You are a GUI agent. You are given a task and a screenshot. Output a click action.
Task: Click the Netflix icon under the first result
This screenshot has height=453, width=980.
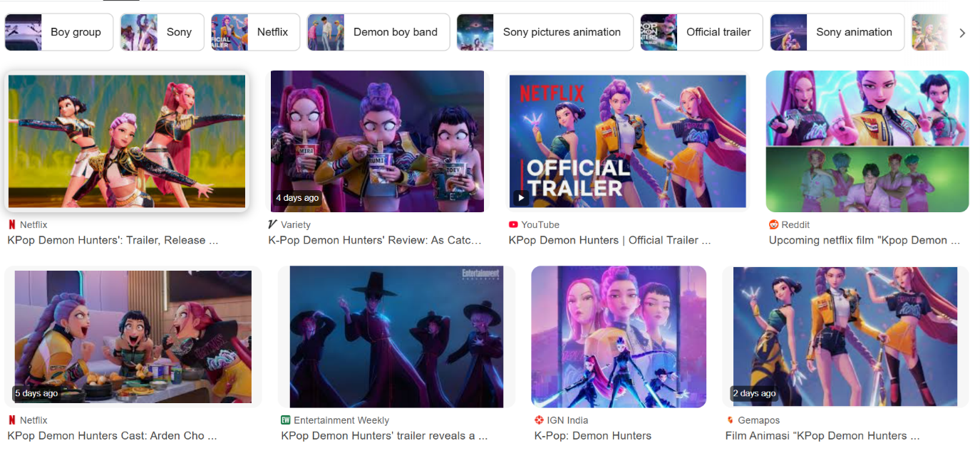click(10, 224)
